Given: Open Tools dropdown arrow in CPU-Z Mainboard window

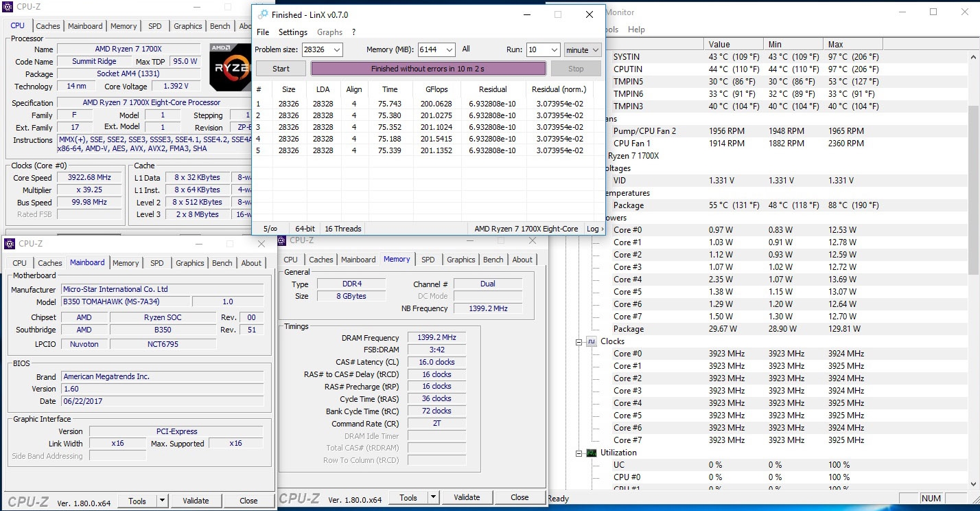Looking at the screenshot, I should pos(161,501).
